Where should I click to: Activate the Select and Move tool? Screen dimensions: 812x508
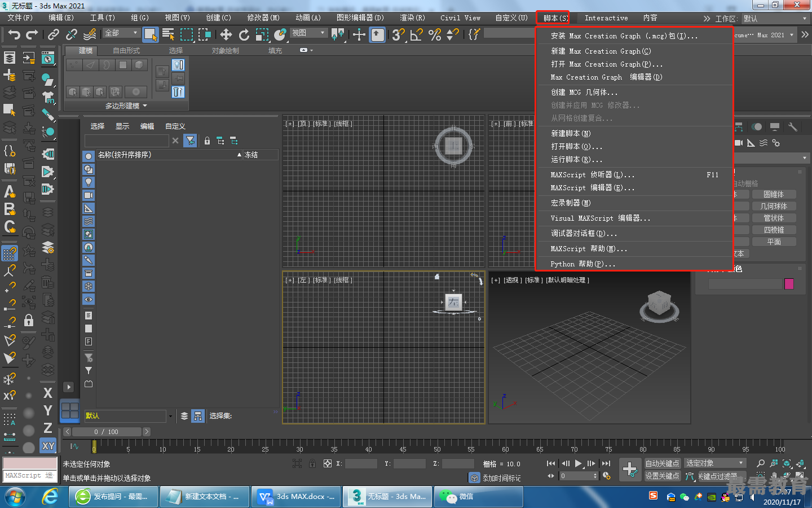(226, 35)
